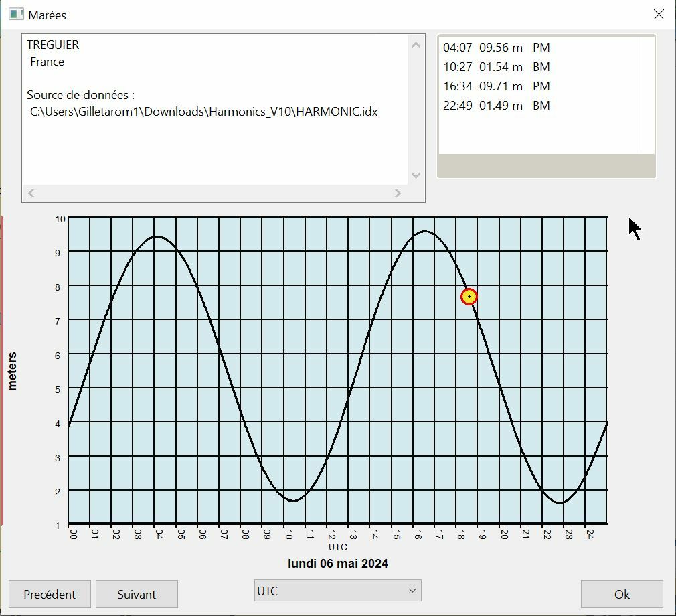Click the scroll right arrow in station info

[x=398, y=193]
